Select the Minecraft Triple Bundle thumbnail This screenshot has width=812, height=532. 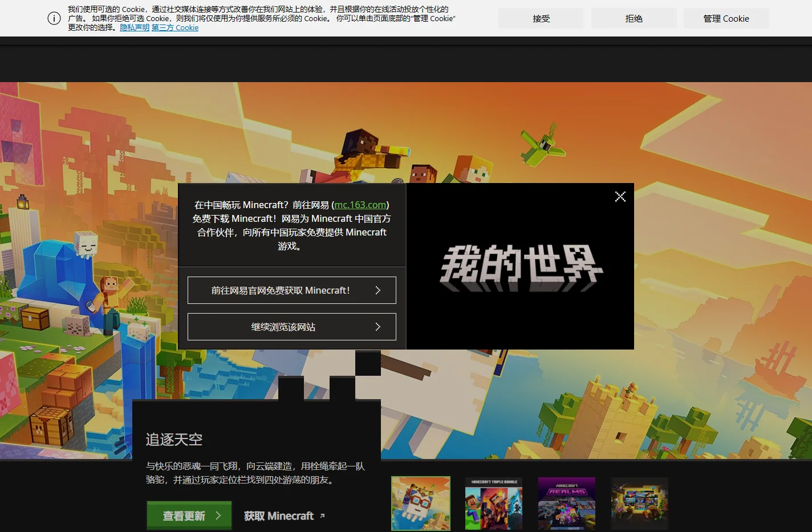pos(494,503)
